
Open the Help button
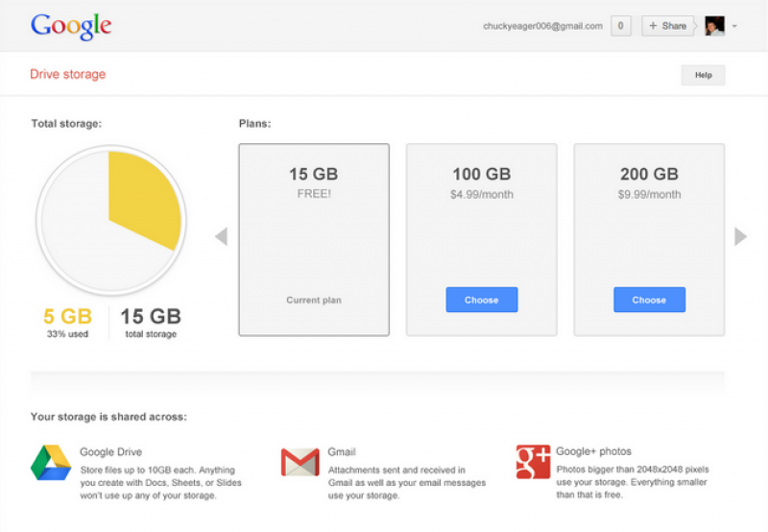703,75
